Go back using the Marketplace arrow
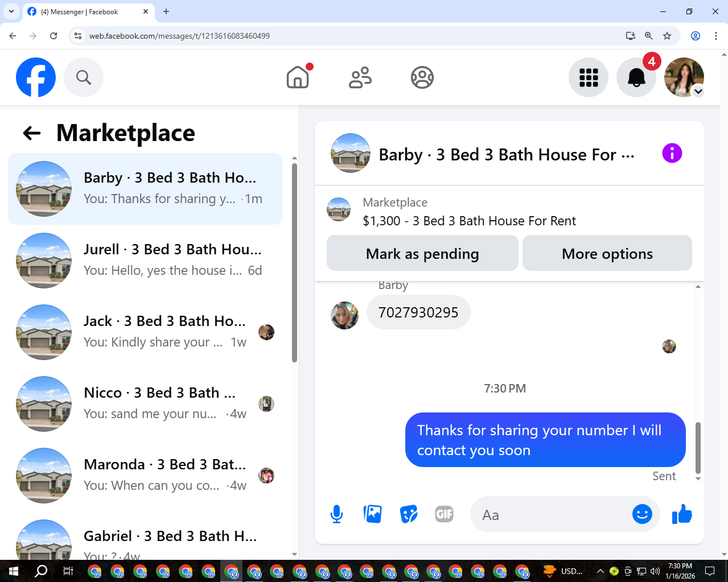Image resolution: width=728 pixels, height=582 pixels. click(x=32, y=133)
